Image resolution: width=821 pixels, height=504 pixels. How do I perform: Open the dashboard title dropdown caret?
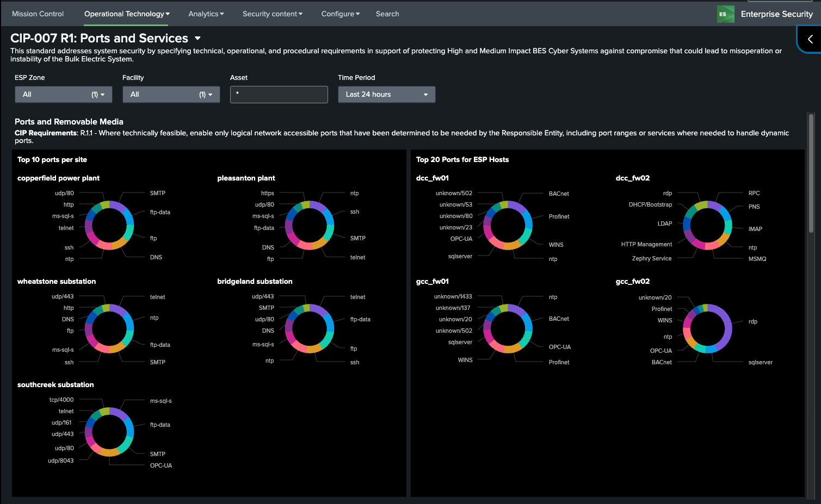click(197, 39)
